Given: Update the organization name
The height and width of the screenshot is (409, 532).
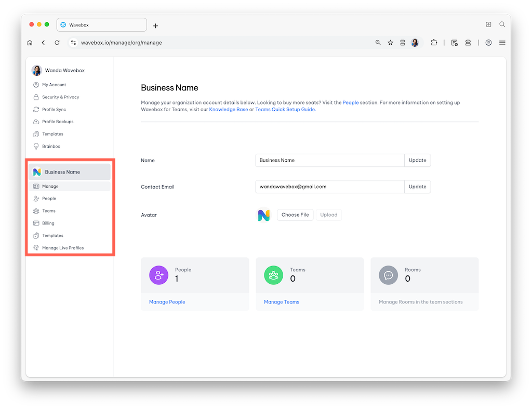Looking at the screenshot, I should pyautogui.click(x=417, y=160).
